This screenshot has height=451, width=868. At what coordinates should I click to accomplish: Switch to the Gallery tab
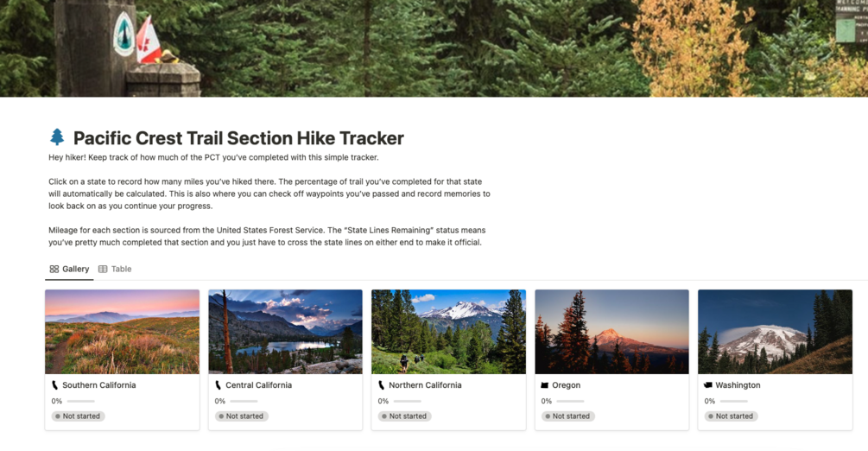pos(69,269)
